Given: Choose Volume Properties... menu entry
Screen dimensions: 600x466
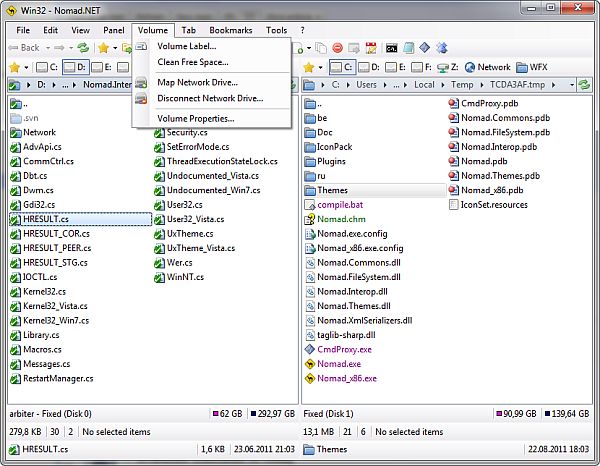Looking at the screenshot, I should 196,119.
